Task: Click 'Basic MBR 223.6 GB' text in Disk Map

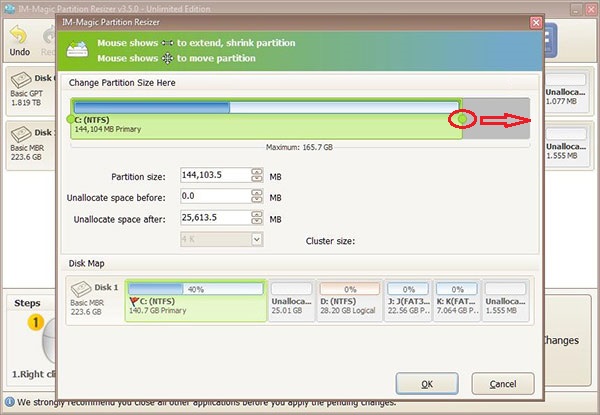Action: [x=87, y=307]
